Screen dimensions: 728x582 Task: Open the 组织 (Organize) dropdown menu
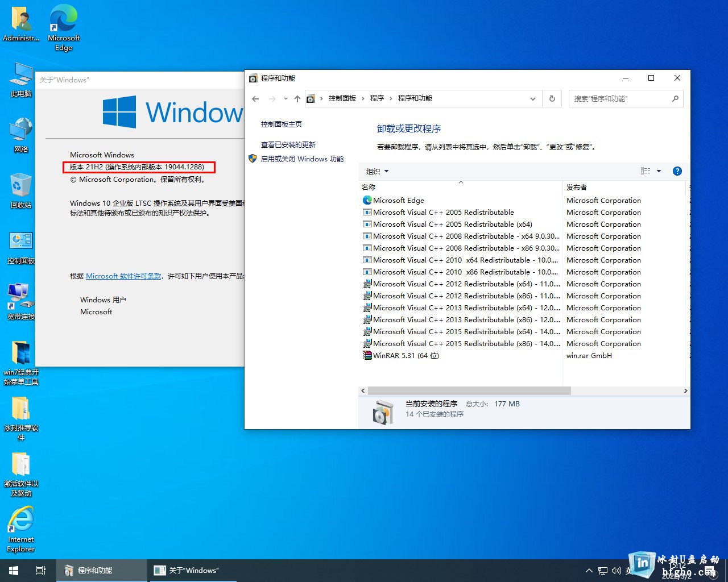378,171
